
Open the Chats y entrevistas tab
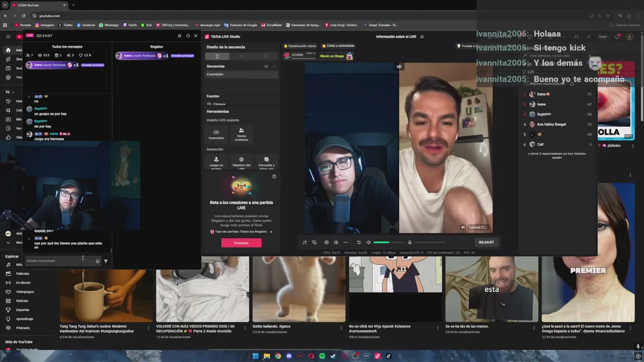coord(338,46)
